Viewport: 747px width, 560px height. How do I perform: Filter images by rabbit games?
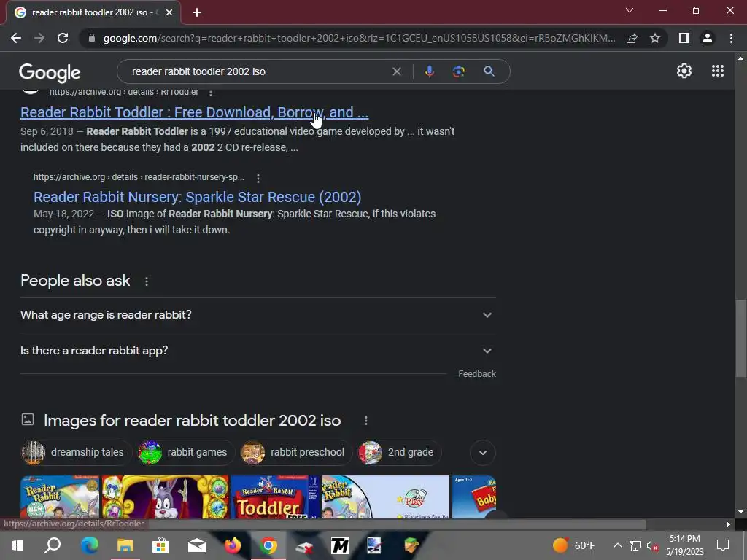[x=186, y=452]
